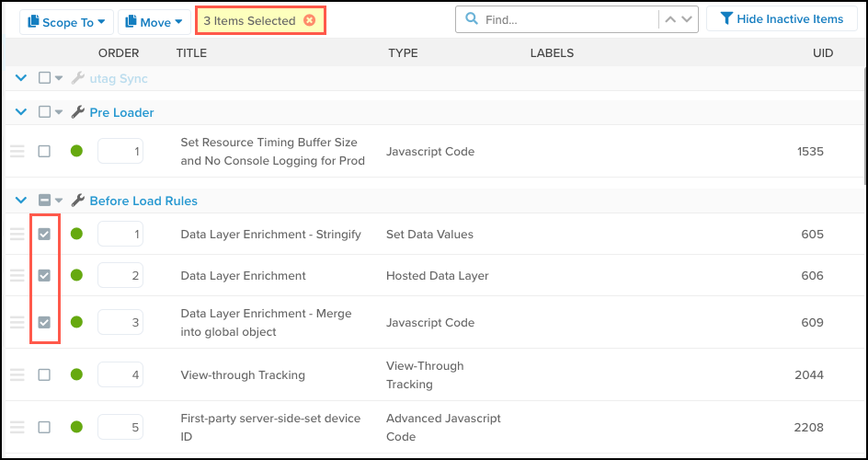Image resolution: width=868 pixels, height=460 pixels.
Task: Grab drag handle for View-through Tracking row
Action: [x=17, y=374]
